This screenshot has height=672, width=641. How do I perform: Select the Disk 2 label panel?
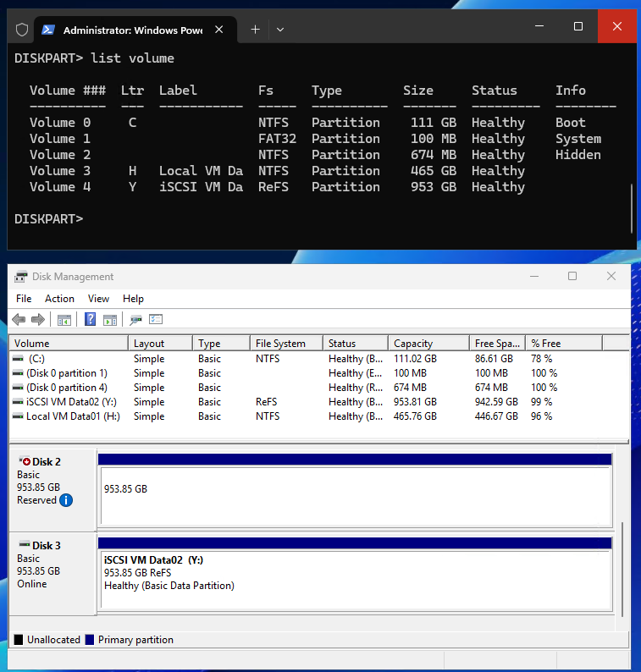[x=52, y=490]
